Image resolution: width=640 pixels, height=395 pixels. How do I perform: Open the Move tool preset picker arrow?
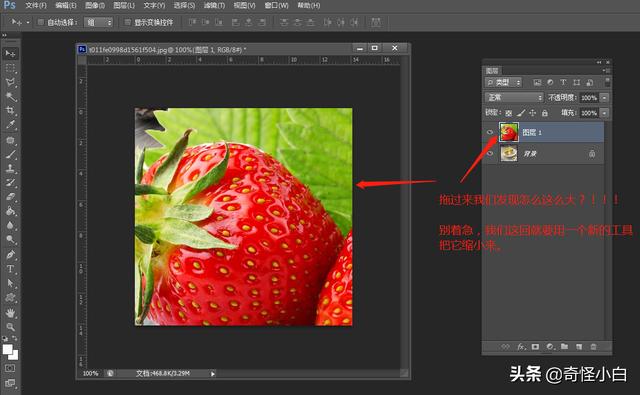tap(28, 22)
